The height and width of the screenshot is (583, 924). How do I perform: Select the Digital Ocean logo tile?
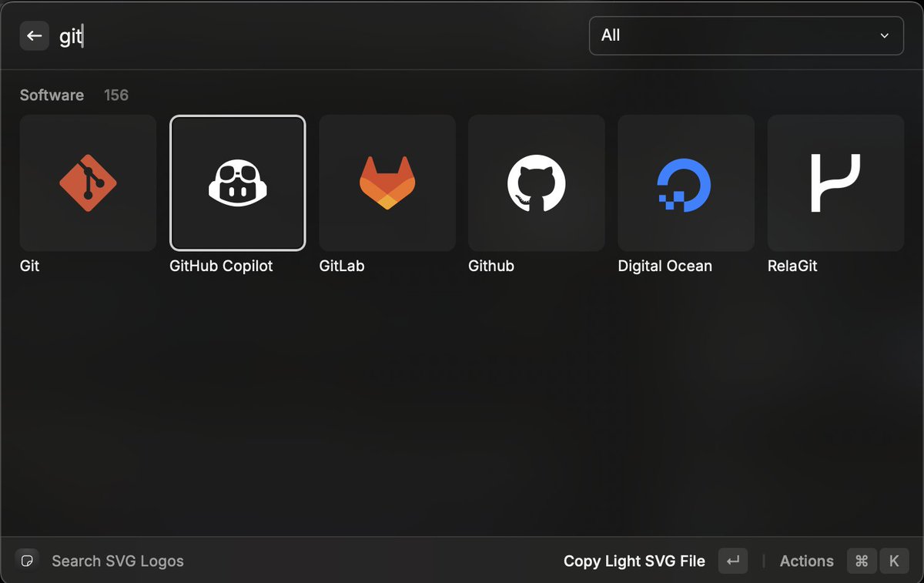pyautogui.click(x=686, y=183)
